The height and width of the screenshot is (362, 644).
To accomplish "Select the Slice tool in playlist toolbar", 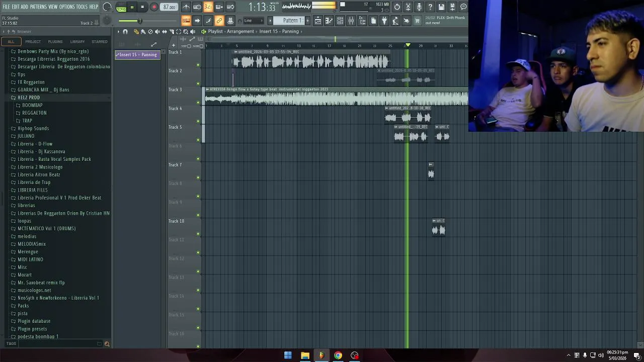I will point(171,31).
